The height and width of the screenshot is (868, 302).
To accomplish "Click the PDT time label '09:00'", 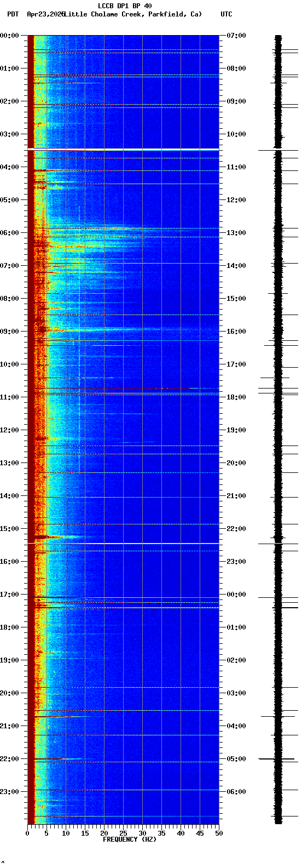I will [10, 332].
